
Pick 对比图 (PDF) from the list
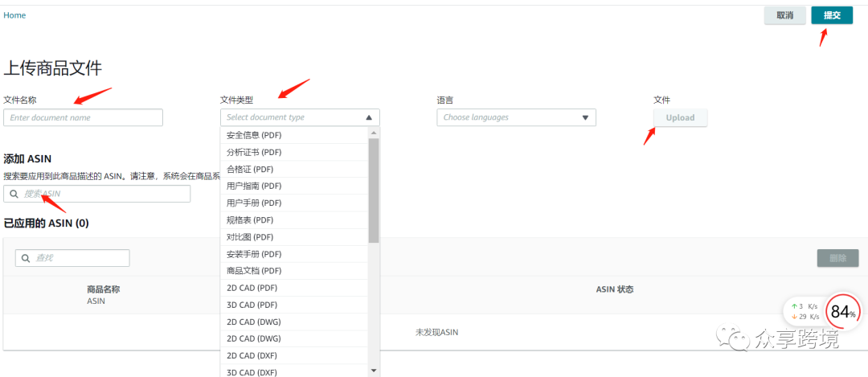(294, 237)
